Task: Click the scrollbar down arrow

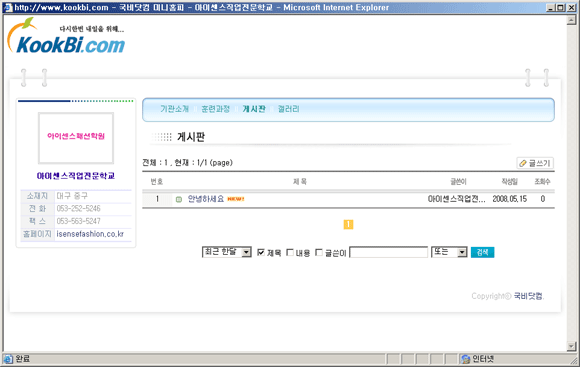Action: (x=571, y=346)
